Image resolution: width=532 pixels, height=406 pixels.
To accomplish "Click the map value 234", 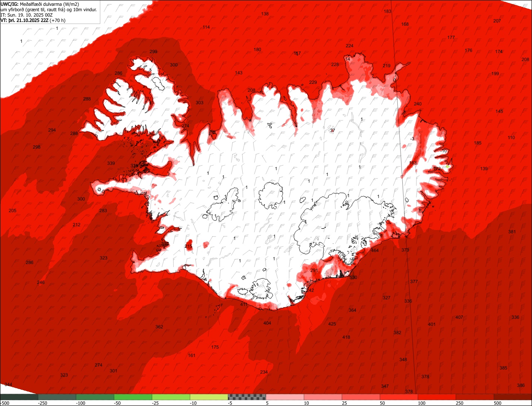I will point(264,372).
